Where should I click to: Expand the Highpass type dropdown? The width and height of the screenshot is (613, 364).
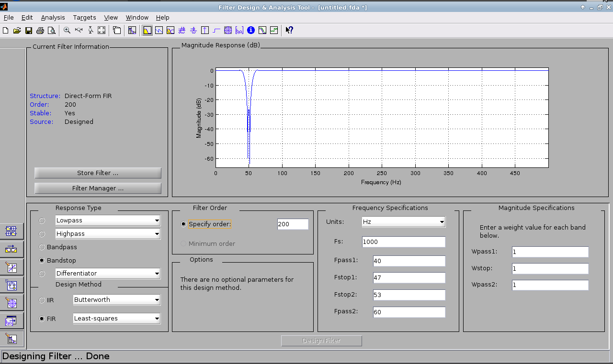108,234
